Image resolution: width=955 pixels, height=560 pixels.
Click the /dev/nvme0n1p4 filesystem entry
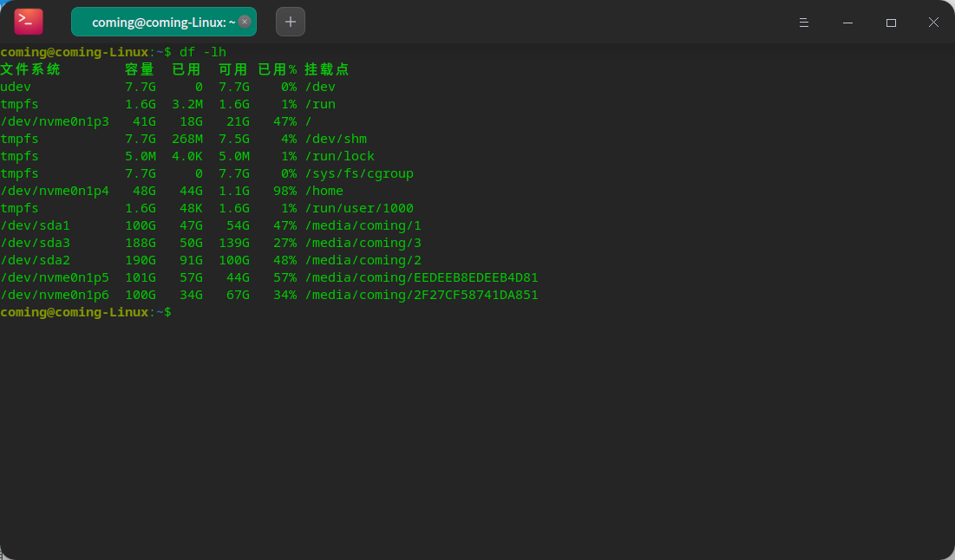pyautogui.click(x=55, y=191)
